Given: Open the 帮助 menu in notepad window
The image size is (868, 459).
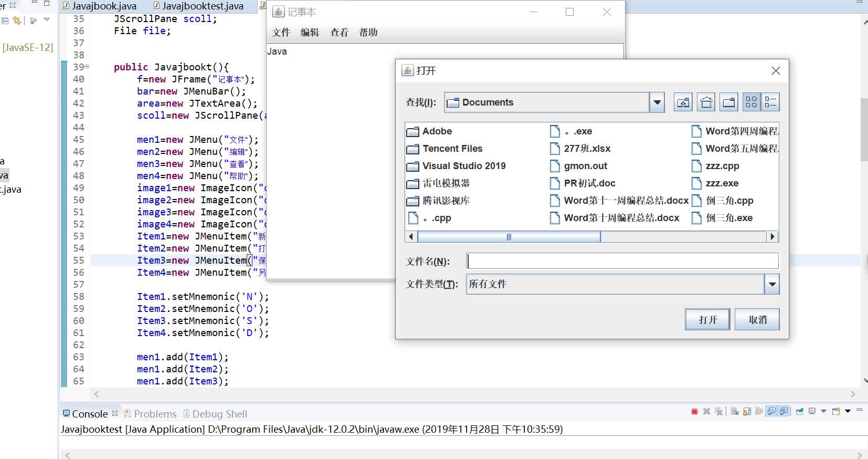Looking at the screenshot, I should pos(368,33).
